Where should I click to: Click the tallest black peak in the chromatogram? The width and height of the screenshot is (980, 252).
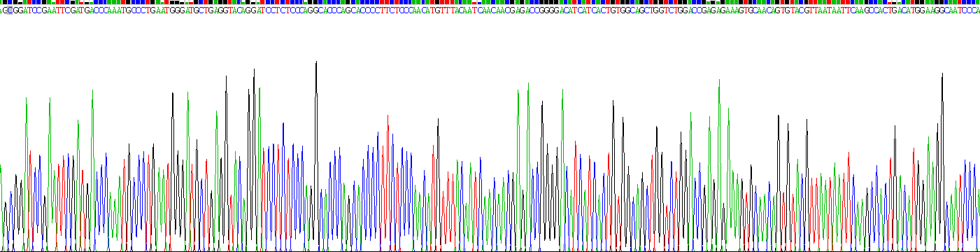pos(316,155)
